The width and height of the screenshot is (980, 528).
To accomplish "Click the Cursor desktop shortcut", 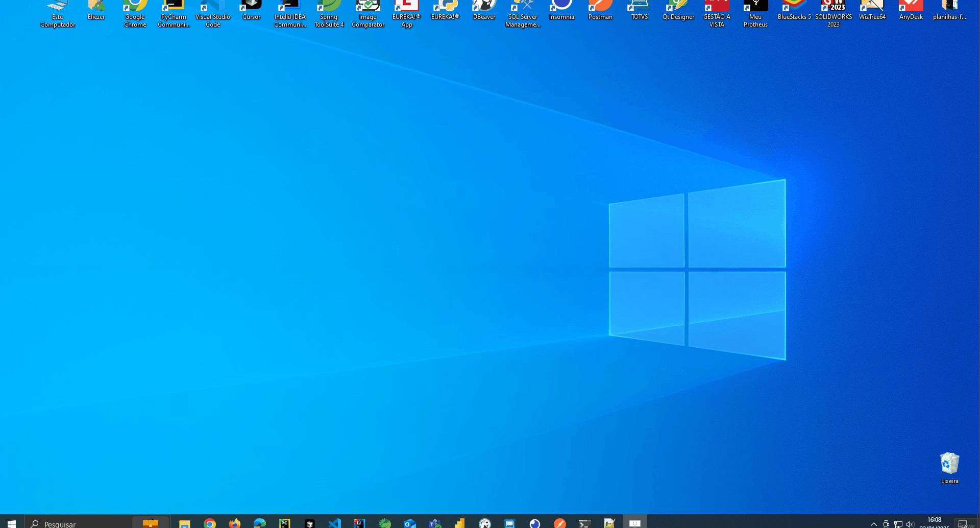I will (251, 11).
